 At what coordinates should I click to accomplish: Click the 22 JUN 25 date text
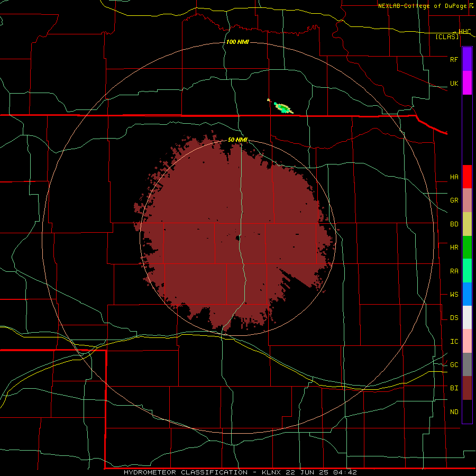307,472
